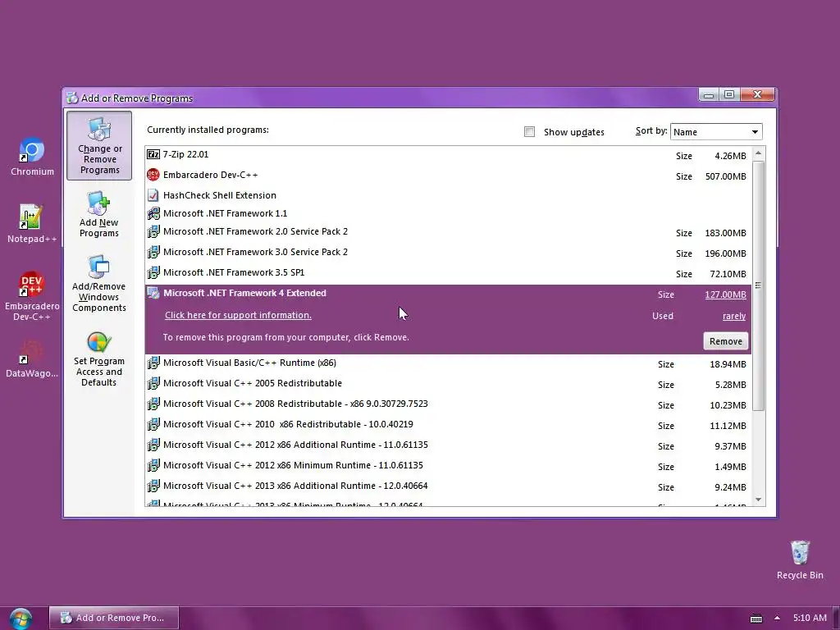Open the Sort by Name dropdown
The height and width of the screenshot is (630, 840).
[716, 132]
